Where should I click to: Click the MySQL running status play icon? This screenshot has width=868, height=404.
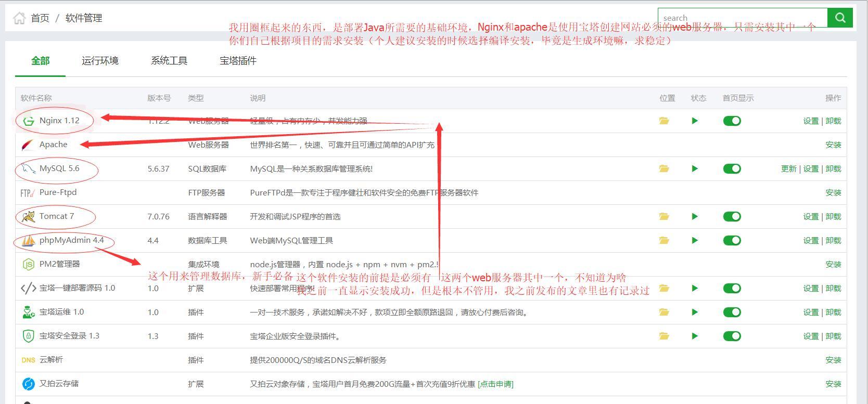694,168
